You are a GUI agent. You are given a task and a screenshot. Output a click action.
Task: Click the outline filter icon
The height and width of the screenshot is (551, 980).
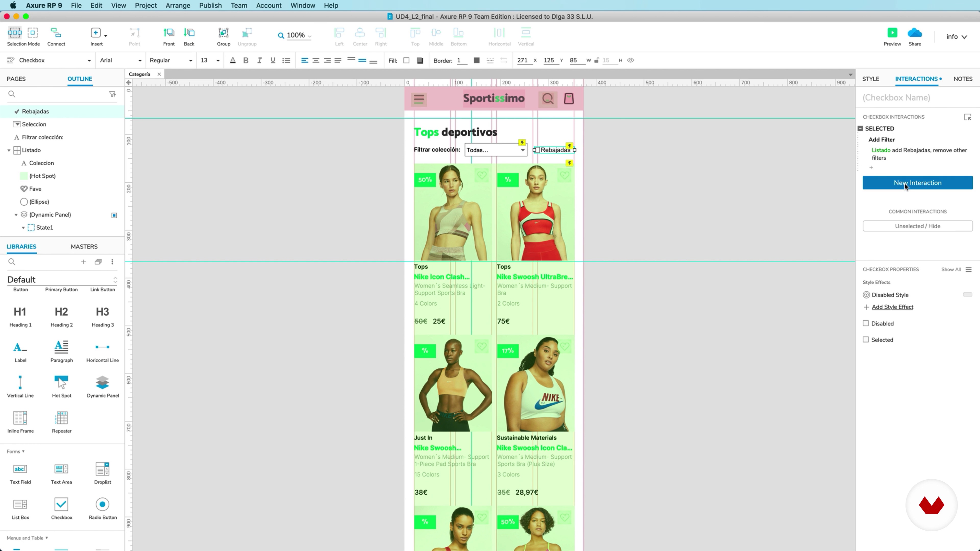(x=113, y=94)
